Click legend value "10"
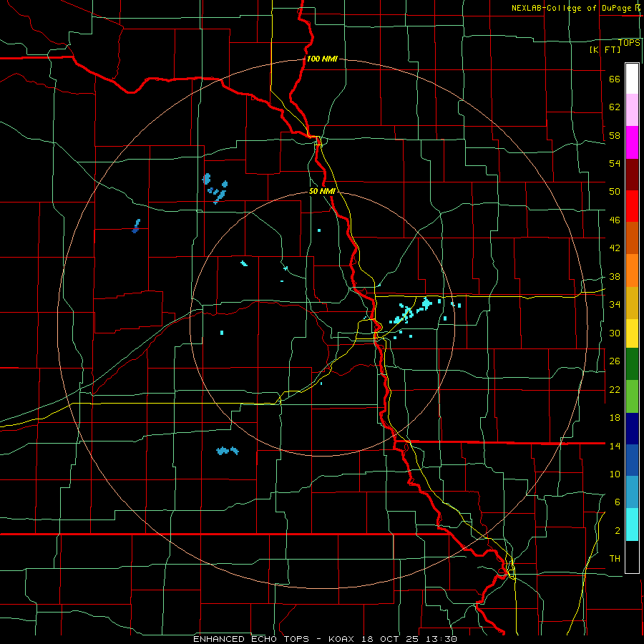The width and height of the screenshot is (644, 644). tap(615, 474)
